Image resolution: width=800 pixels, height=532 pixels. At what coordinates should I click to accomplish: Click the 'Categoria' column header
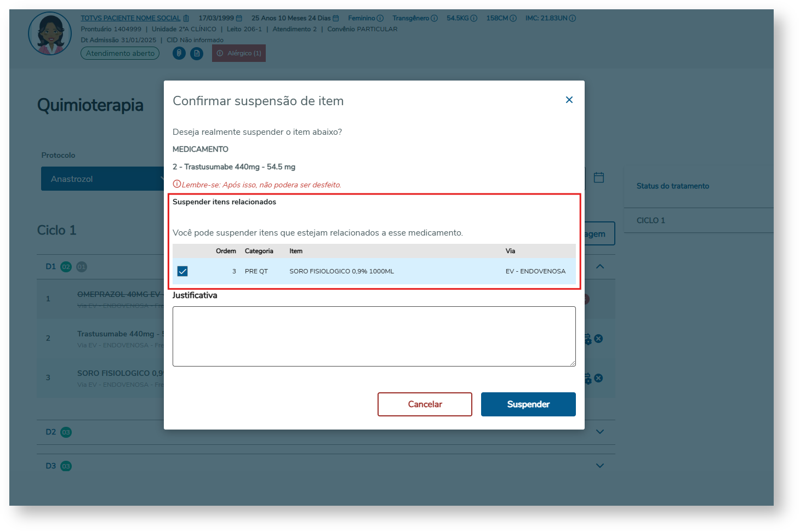[x=259, y=251]
